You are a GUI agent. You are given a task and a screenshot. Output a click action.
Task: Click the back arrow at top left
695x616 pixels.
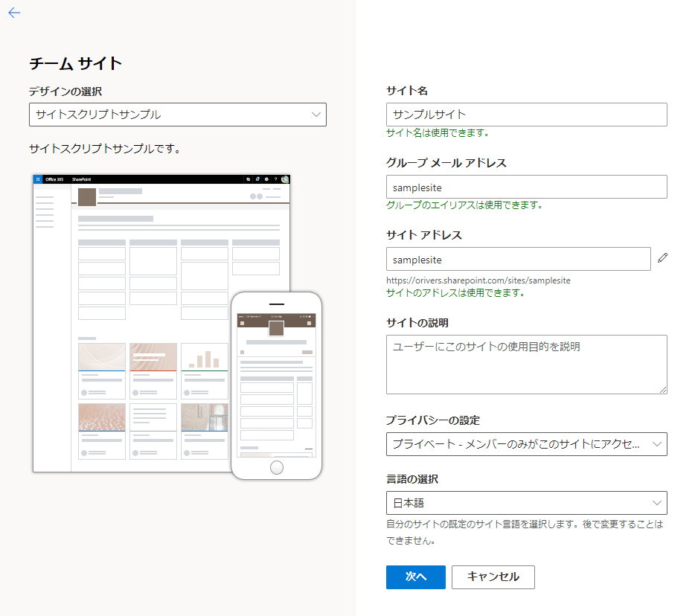pos(14,13)
